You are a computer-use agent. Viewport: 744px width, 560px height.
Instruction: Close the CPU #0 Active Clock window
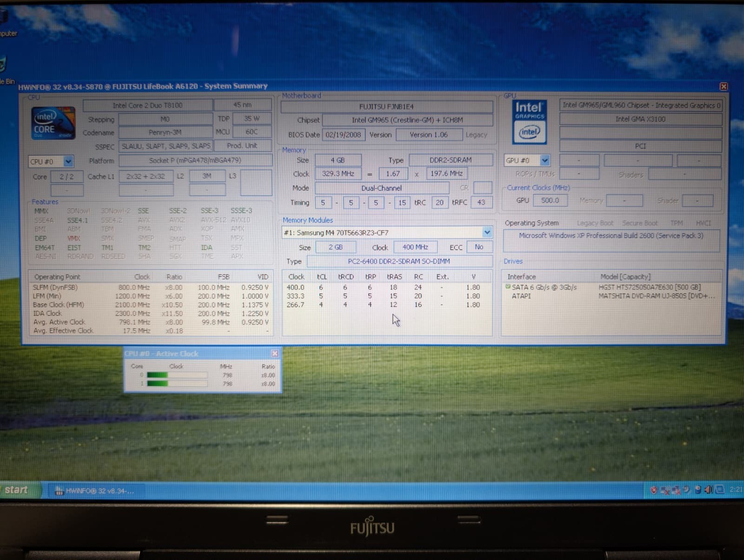tap(274, 353)
